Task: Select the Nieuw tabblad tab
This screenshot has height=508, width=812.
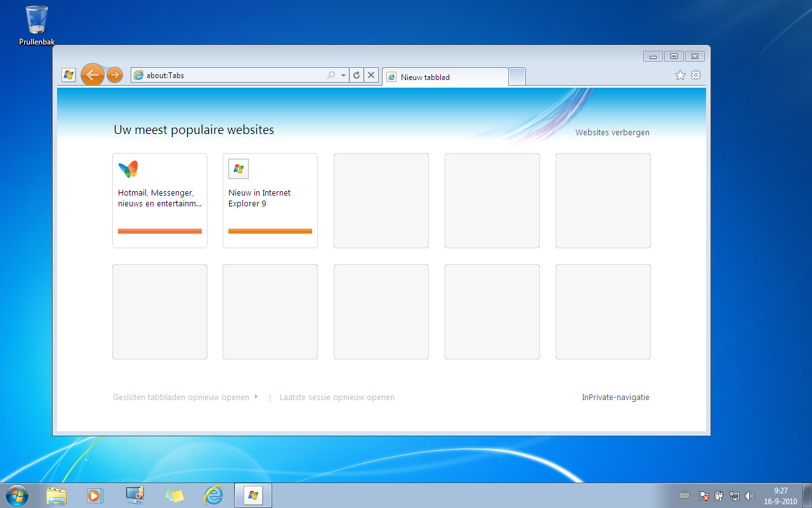Action: tap(445, 77)
